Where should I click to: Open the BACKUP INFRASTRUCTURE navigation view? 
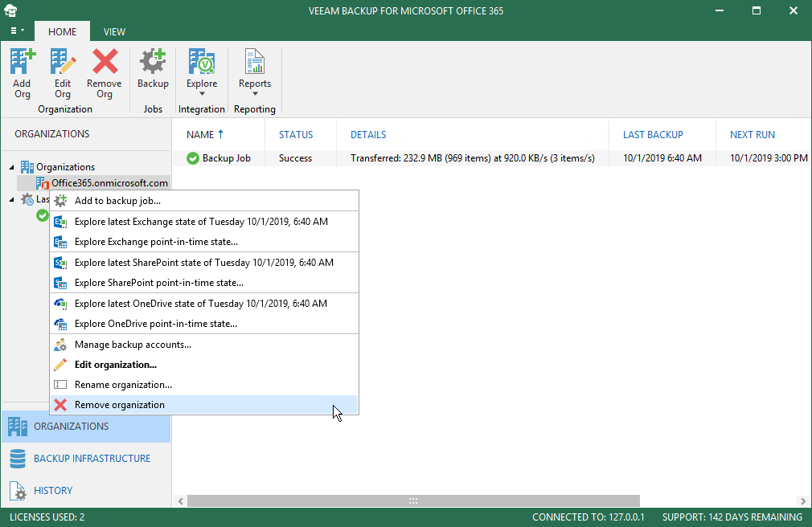click(86, 459)
